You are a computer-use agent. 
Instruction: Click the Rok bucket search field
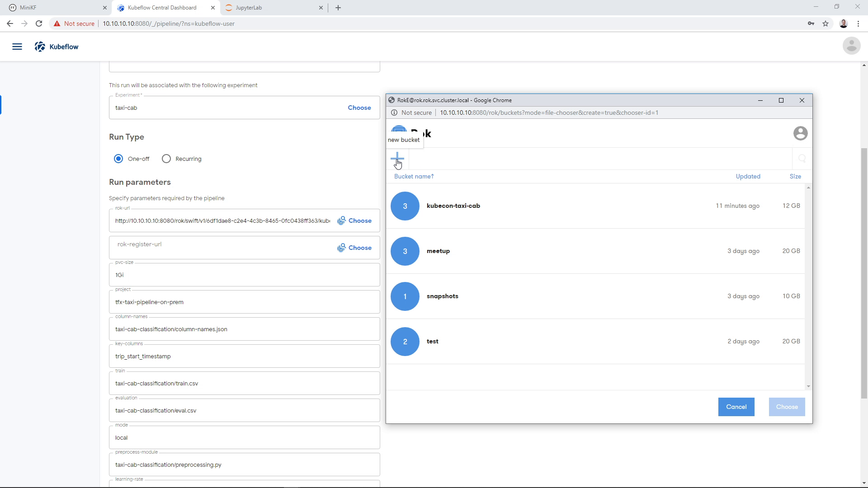(600, 159)
